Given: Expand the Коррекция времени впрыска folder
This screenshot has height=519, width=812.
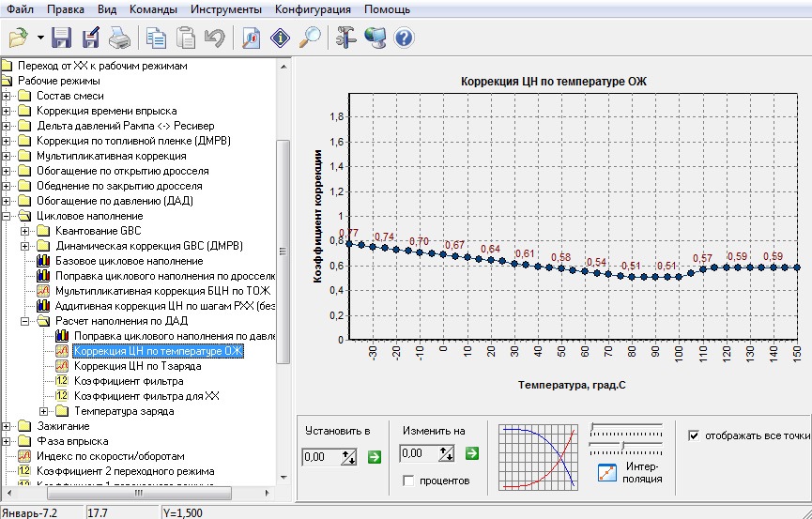Looking at the screenshot, I should [x=7, y=111].
